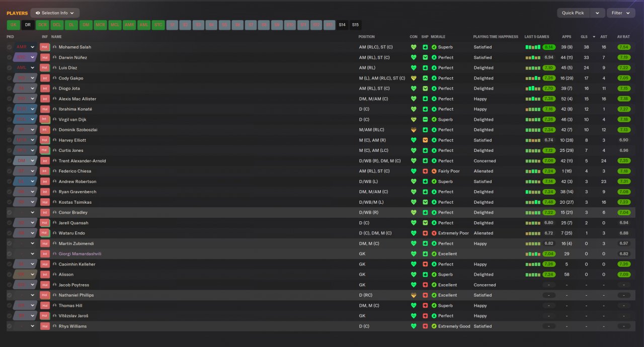Image resolution: width=644 pixels, height=347 pixels.
Task: Select the S15 substitute slot
Action: (x=355, y=25)
